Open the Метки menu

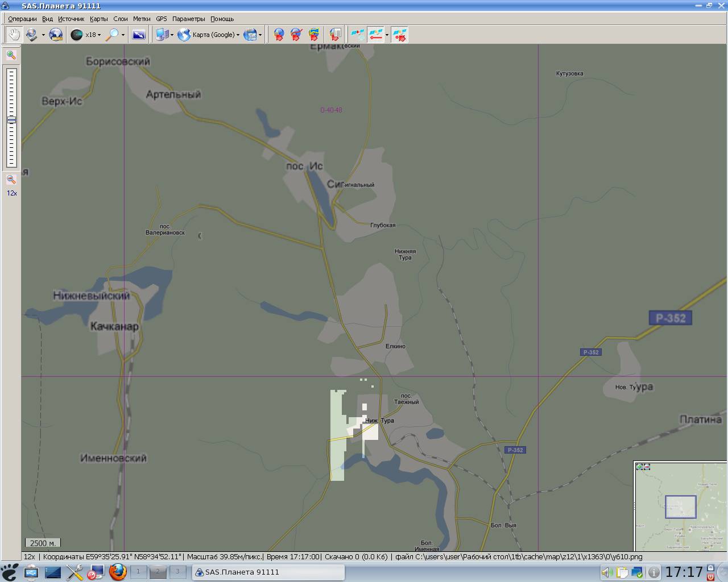pos(142,19)
